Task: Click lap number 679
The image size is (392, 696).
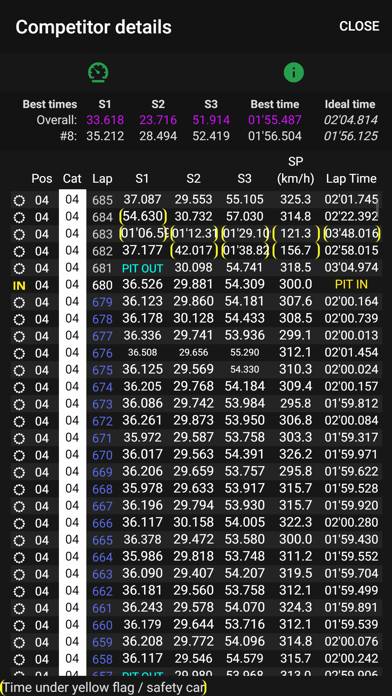Action: [103, 302]
